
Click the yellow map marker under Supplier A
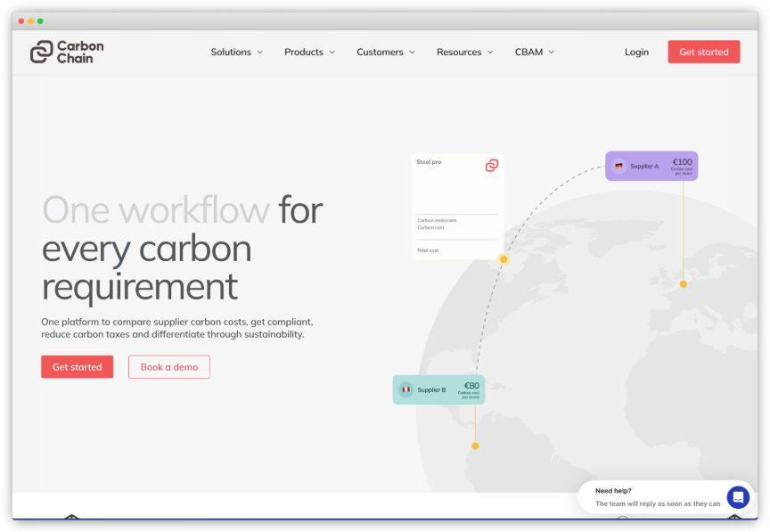pyautogui.click(x=683, y=284)
